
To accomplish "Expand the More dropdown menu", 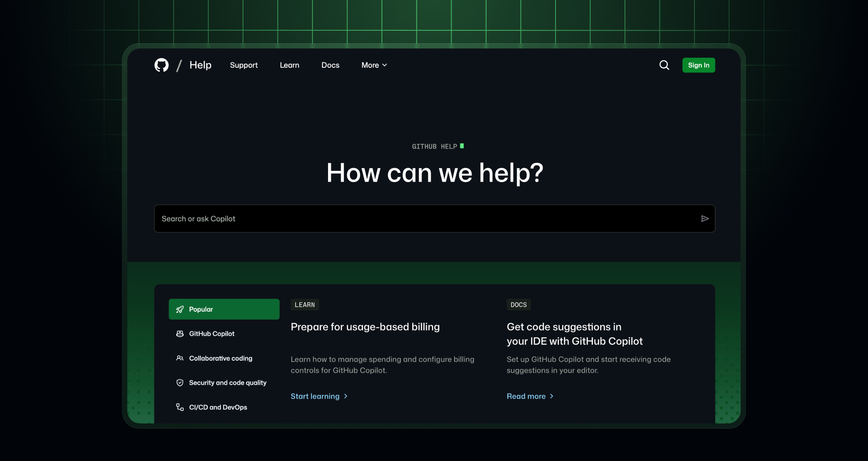I will [374, 65].
